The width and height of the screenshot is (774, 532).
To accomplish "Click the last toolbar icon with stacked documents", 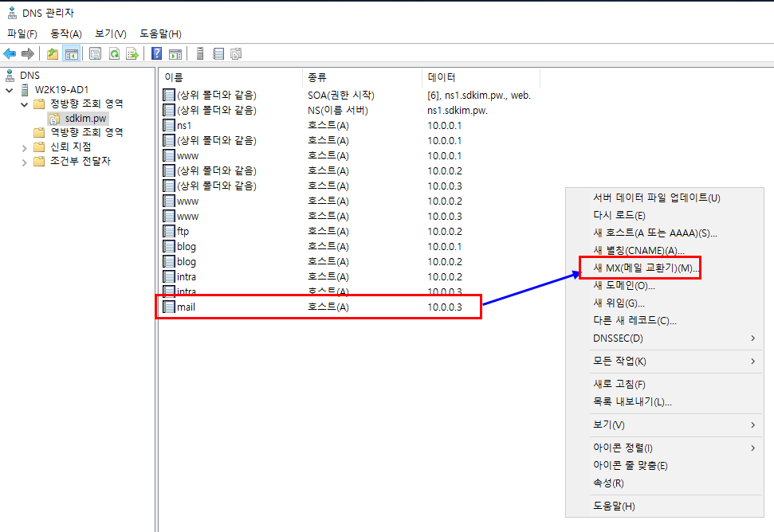I will (236, 53).
